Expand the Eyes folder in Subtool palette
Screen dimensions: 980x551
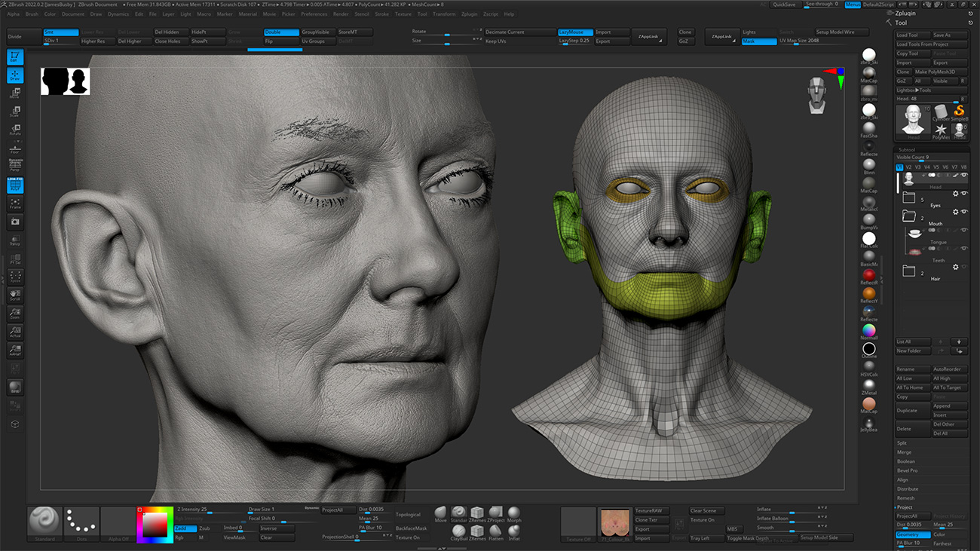pyautogui.click(x=908, y=197)
